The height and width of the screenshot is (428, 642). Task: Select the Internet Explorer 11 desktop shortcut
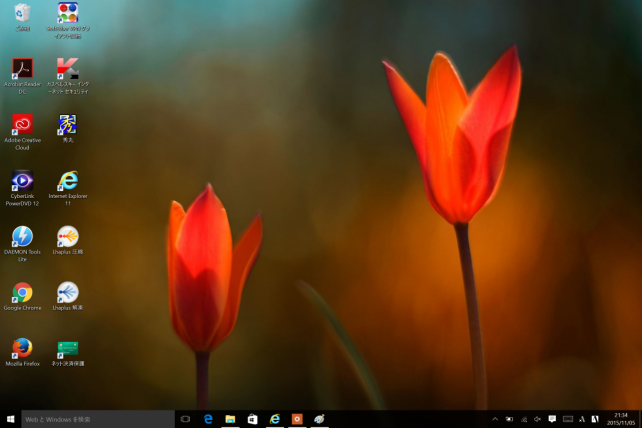click(68, 188)
